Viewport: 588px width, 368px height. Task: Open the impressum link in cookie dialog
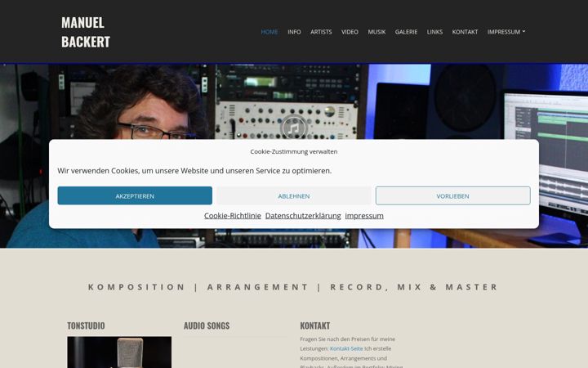pyautogui.click(x=364, y=216)
